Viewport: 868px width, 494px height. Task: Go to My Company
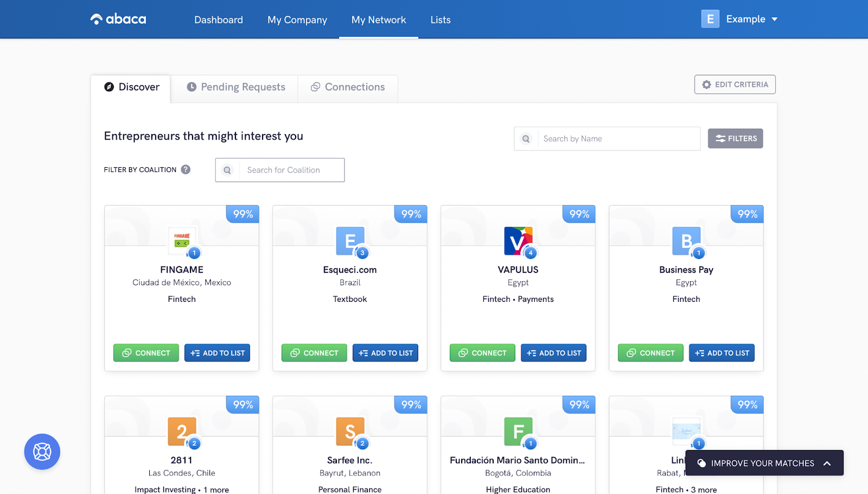297,20
